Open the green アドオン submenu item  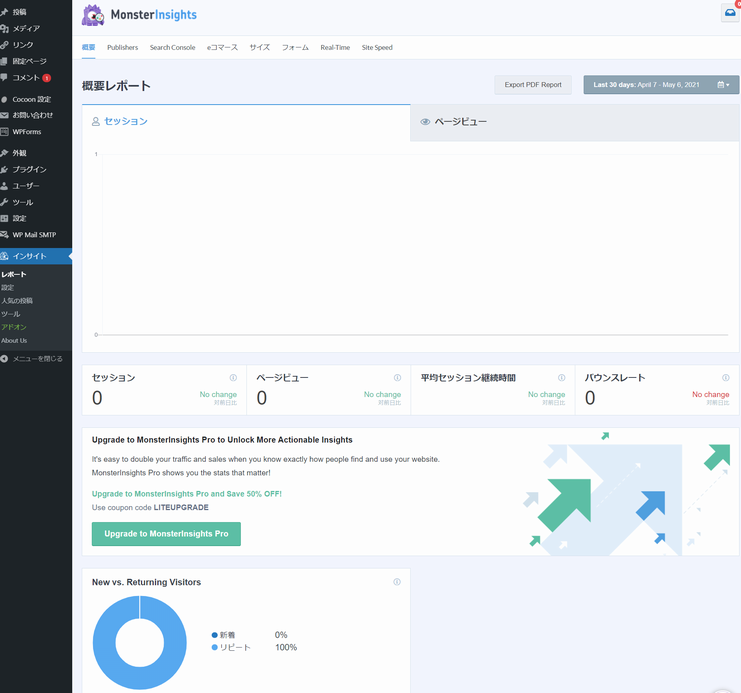[x=14, y=327]
